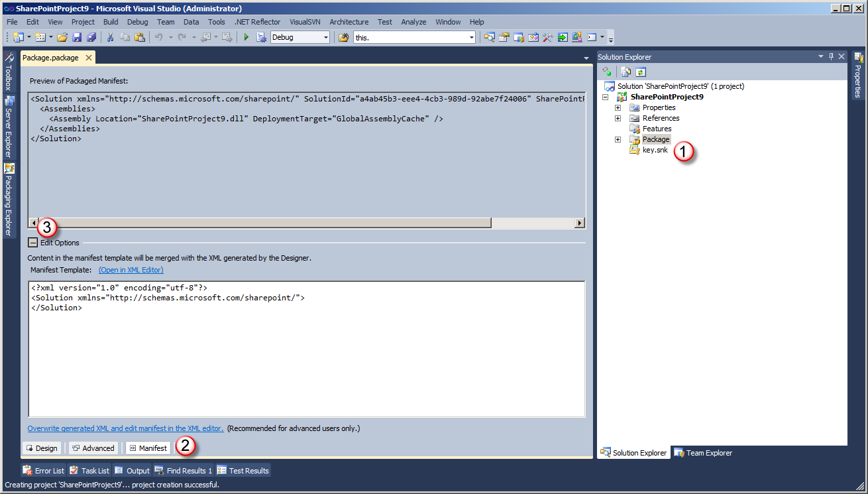The height and width of the screenshot is (494, 868).
Task: Start debugging with the green play icon
Action: click(x=246, y=37)
